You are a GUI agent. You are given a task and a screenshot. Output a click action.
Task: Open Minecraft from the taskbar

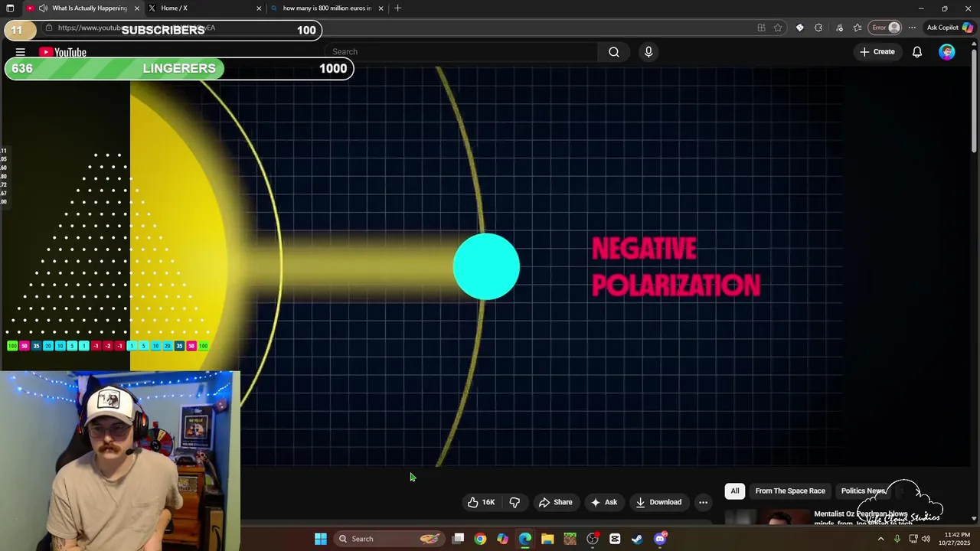(x=570, y=539)
